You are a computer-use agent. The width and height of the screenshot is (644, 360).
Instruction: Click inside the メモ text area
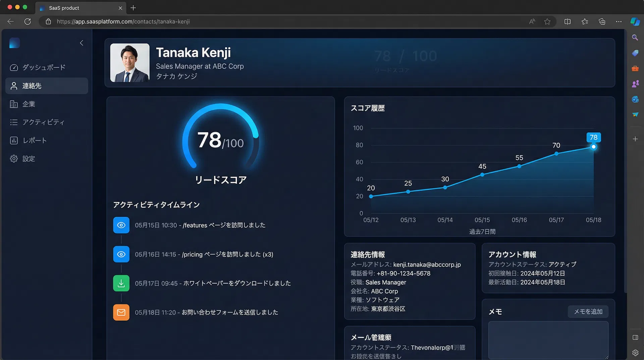tap(548, 340)
